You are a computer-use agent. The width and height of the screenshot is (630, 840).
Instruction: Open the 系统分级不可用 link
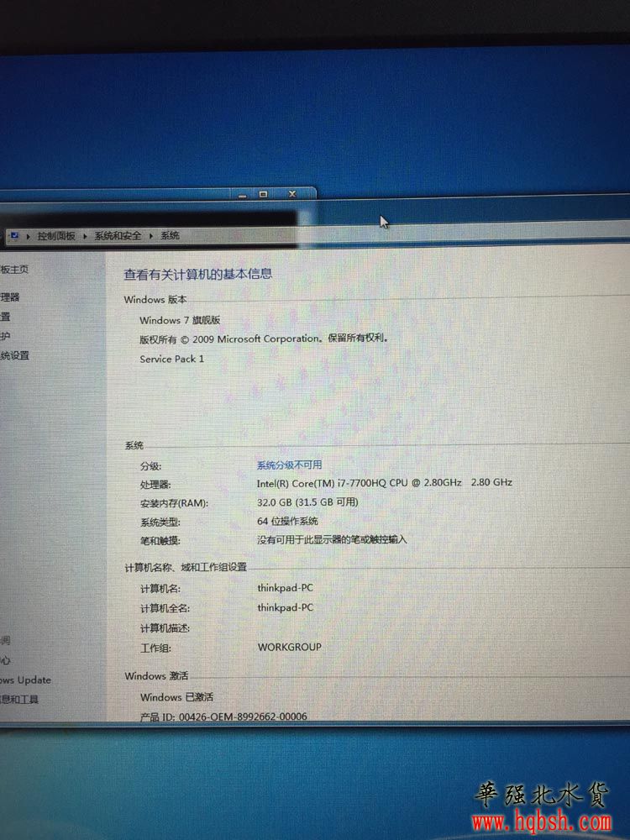pos(289,465)
